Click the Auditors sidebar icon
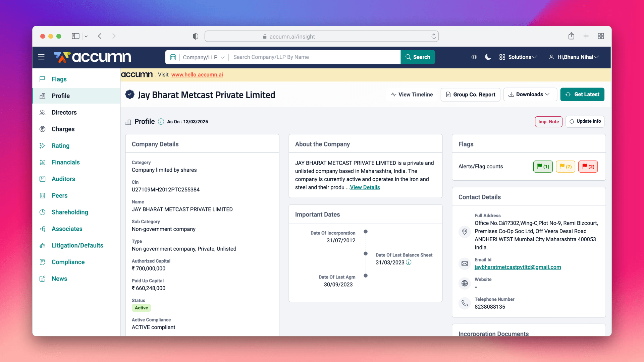Viewport: 644px width, 362px height. tap(43, 179)
